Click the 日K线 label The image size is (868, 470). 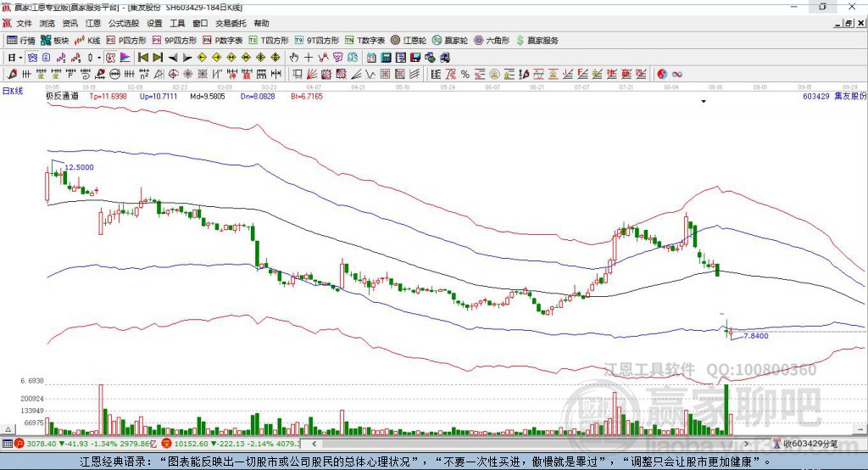(14, 91)
